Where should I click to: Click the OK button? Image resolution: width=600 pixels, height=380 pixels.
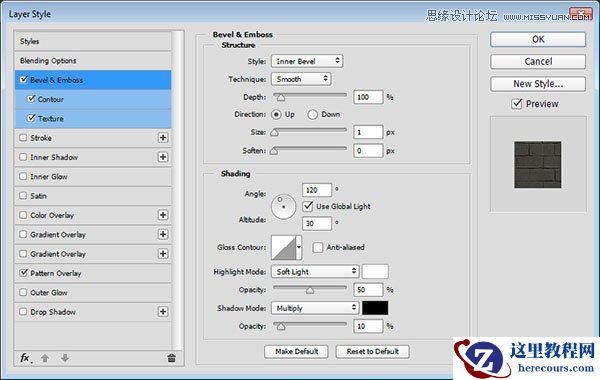pyautogui.click(x=538, y=39)
